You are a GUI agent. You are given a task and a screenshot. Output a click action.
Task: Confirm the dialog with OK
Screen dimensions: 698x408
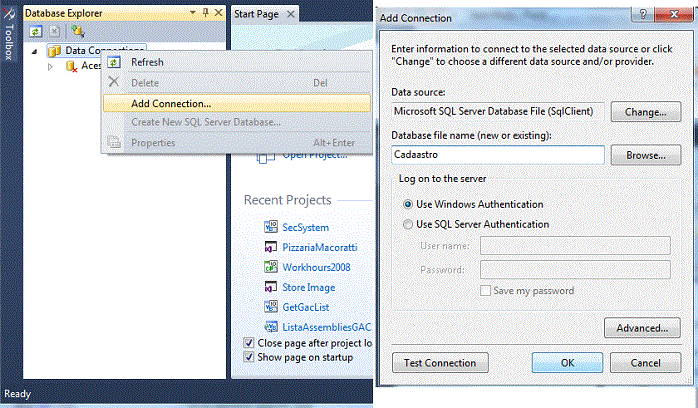click(567, 363)
